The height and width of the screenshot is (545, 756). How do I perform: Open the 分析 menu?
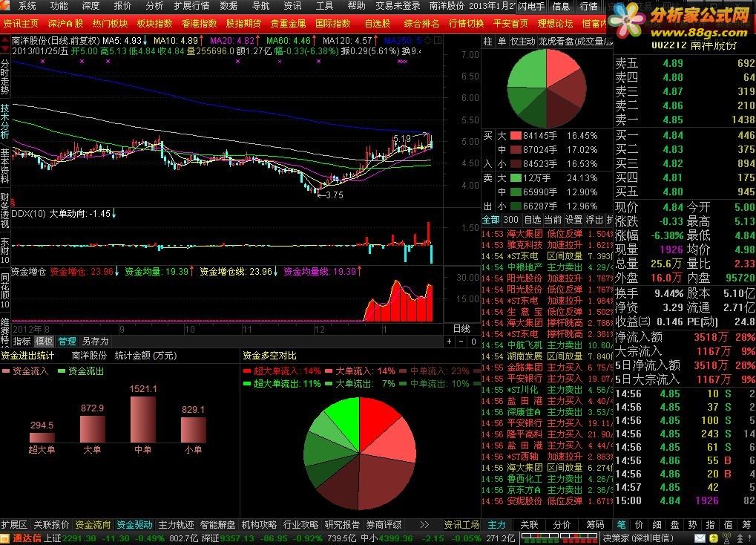click(x=154, y=6)
